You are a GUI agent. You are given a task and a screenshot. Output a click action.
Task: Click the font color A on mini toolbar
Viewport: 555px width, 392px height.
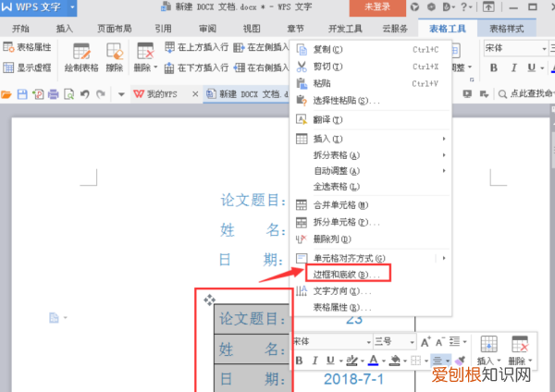(x=373, y=361)
